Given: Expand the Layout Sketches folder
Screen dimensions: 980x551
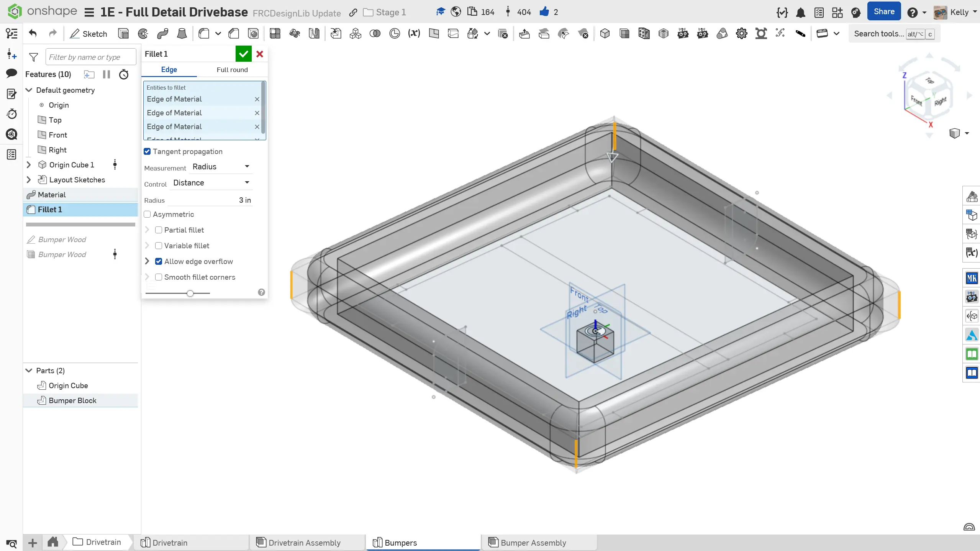Looking at the screenshot, I should 29,180.
